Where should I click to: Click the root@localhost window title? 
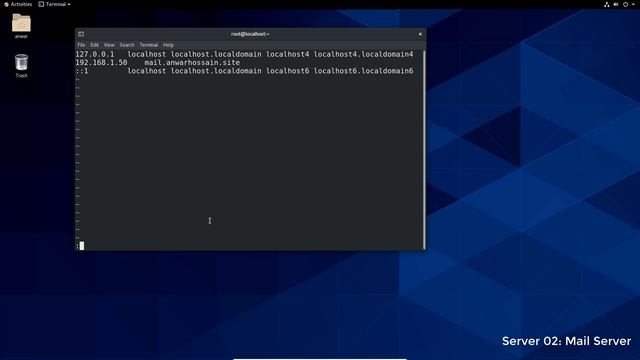250,34
